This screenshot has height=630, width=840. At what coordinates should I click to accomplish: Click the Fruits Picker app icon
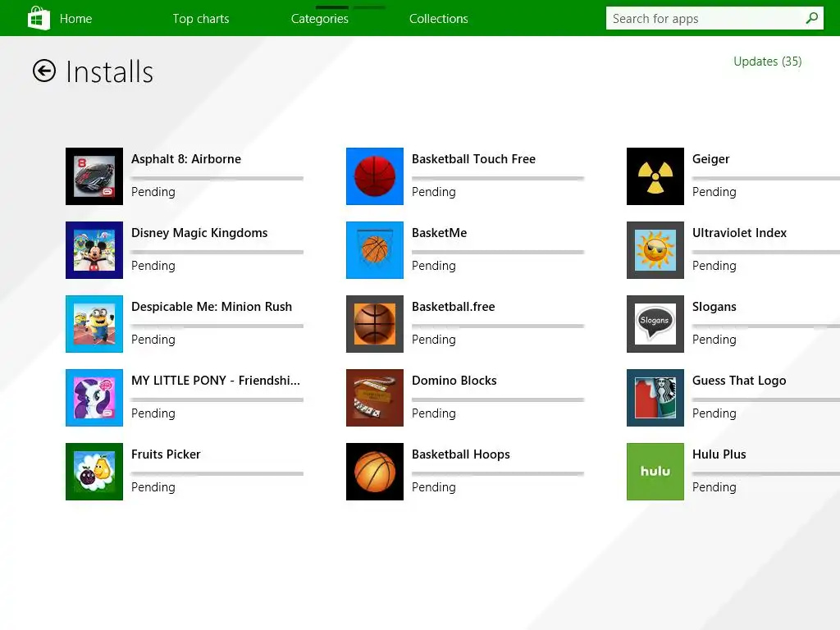94,472
